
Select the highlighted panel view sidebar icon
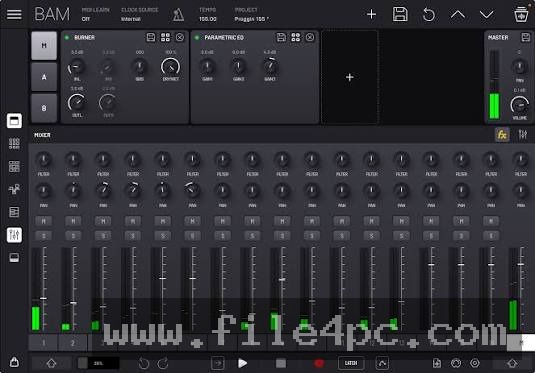tap(14, 121)
